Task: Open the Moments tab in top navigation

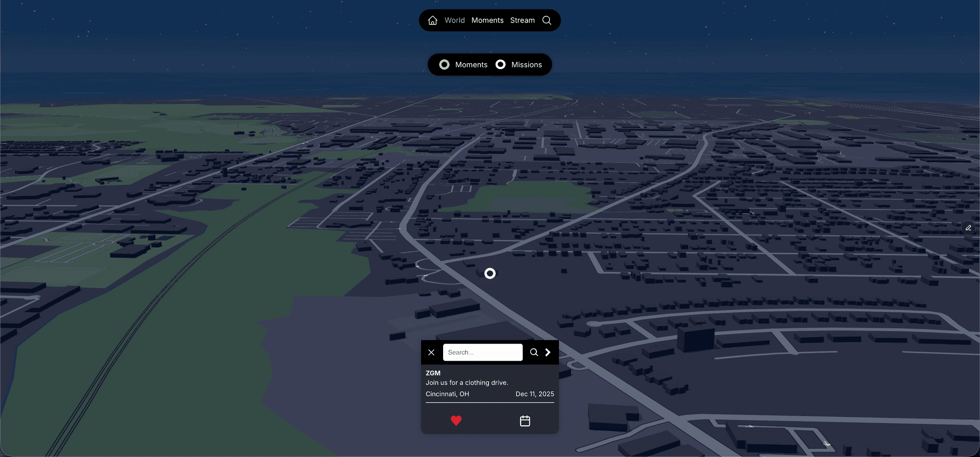Action: tap(488, 20)
